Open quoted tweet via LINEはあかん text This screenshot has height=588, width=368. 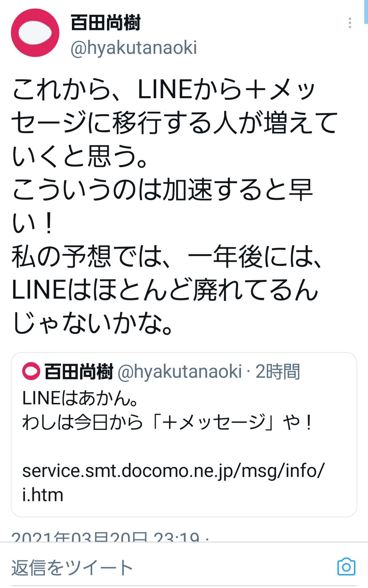(80, 398)
